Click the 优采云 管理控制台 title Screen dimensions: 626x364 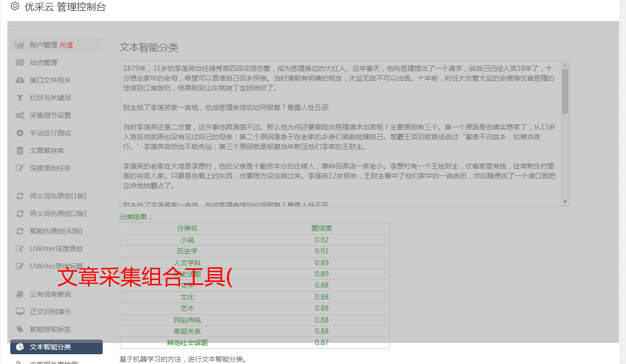(65, 7)
